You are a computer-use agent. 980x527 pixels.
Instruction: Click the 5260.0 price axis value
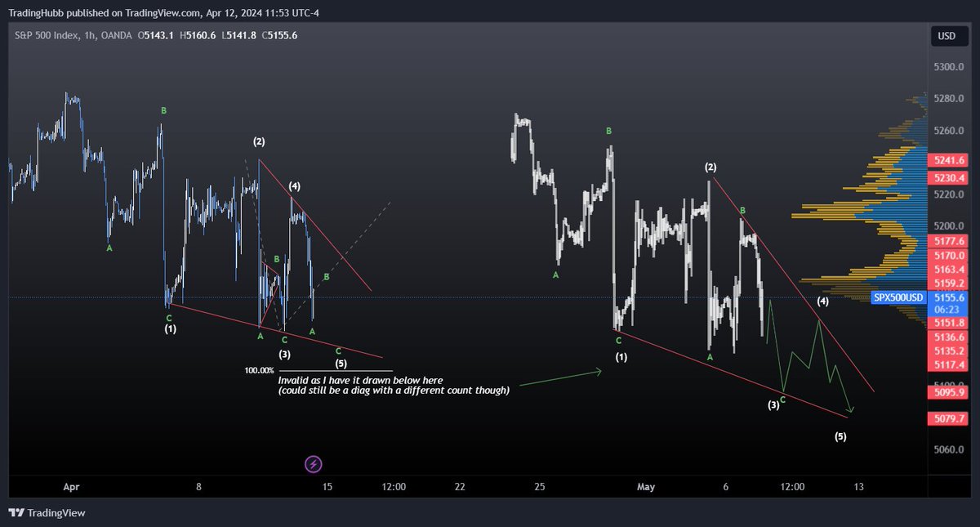(x=948, y=131)
